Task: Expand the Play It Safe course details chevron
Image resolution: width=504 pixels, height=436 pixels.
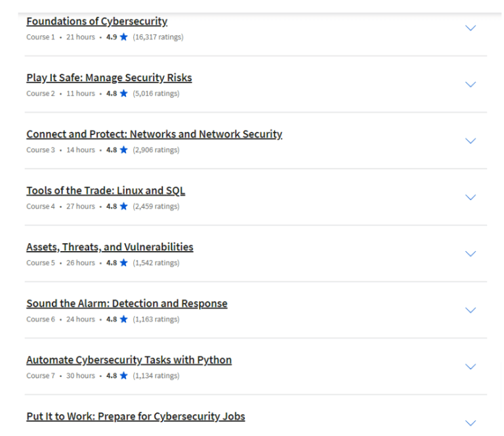Action: pyautogui.click(x=470, y=85)
